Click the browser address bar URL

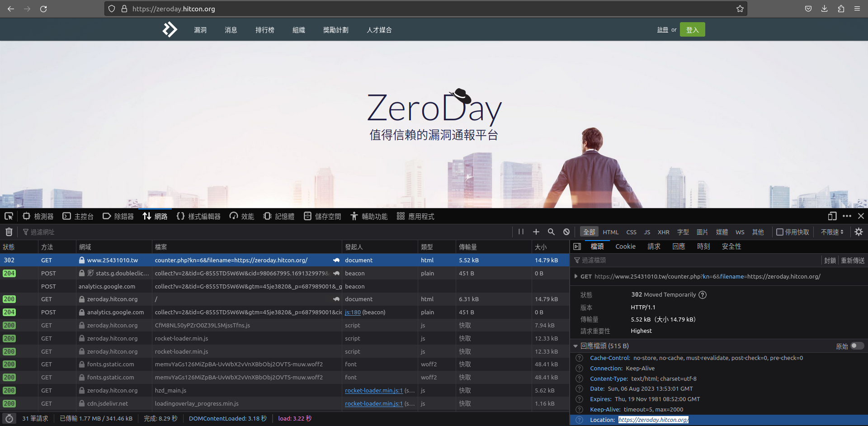pos(174,9)
